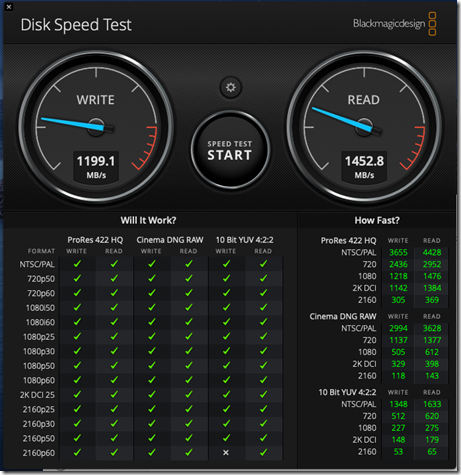Click 1080p50 10 Bit YUV read checkmark
This screenshot has height=475, width=461.
point(263,365)
